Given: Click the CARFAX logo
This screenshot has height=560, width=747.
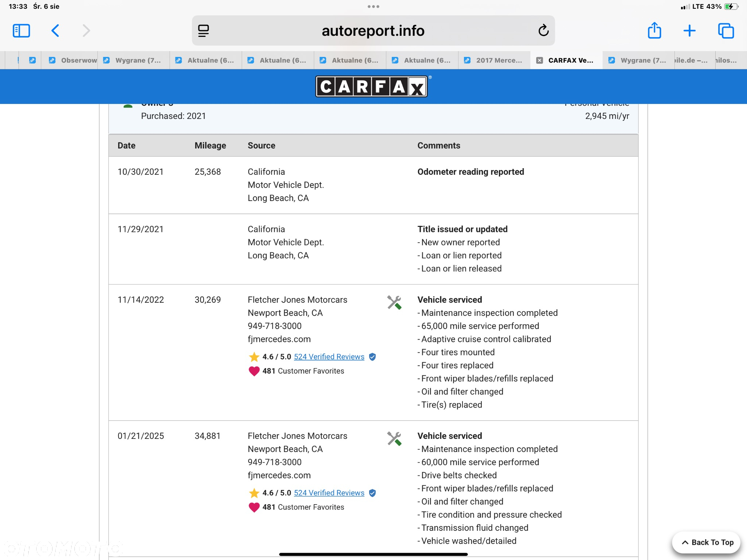Looking at the screenshot, I should tap(372, 86).
